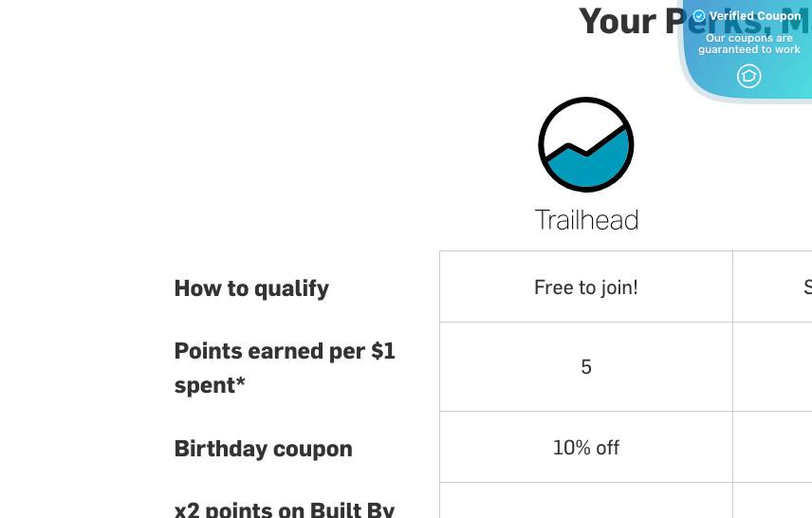Click the "Free to join!" table cell

click(x=586, y=287)
